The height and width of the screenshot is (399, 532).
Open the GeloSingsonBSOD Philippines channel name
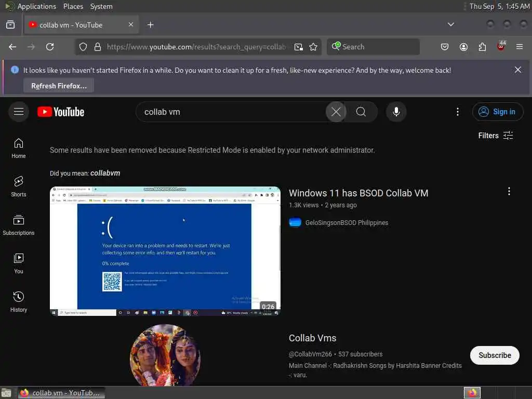pyautogui.click(x=347, y=222)
